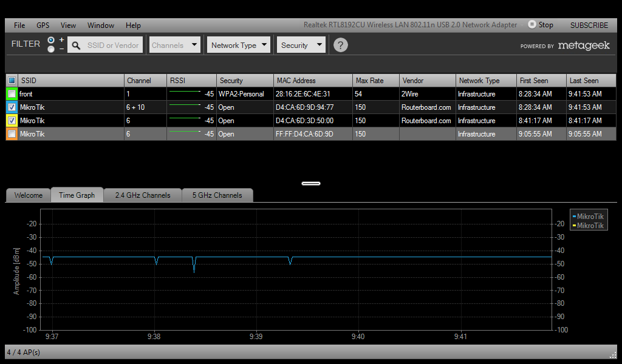
Task: Click the SUBSCRIBE link
Action: [x=589, y=25]
